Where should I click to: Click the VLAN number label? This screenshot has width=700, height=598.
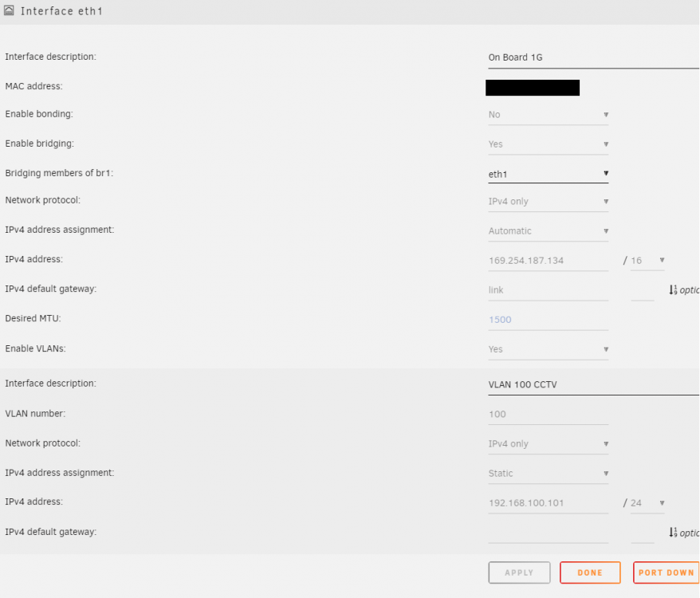coord(35,414)
